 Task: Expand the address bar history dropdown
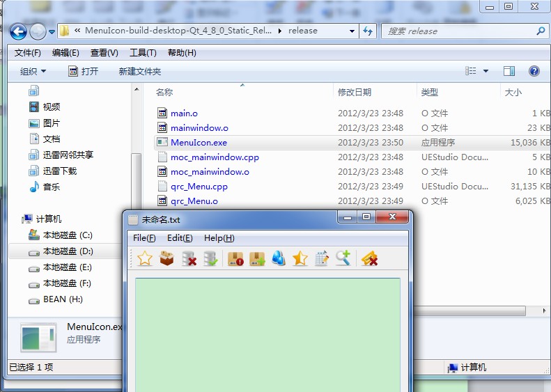click(352, 31)
